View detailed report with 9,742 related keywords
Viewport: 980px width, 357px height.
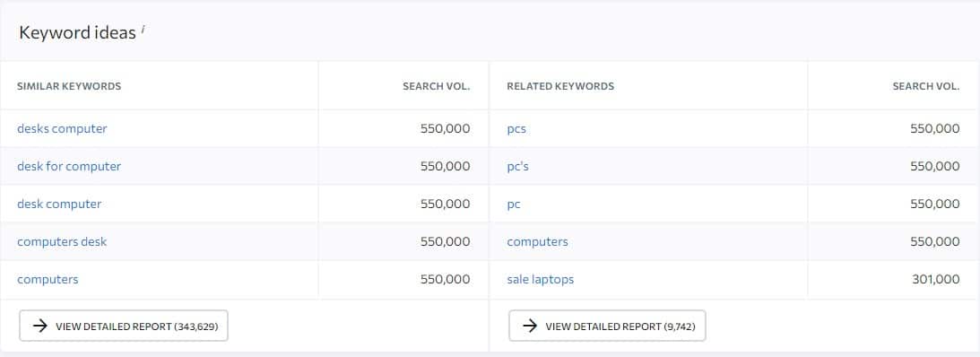click(x=607, y=326)
